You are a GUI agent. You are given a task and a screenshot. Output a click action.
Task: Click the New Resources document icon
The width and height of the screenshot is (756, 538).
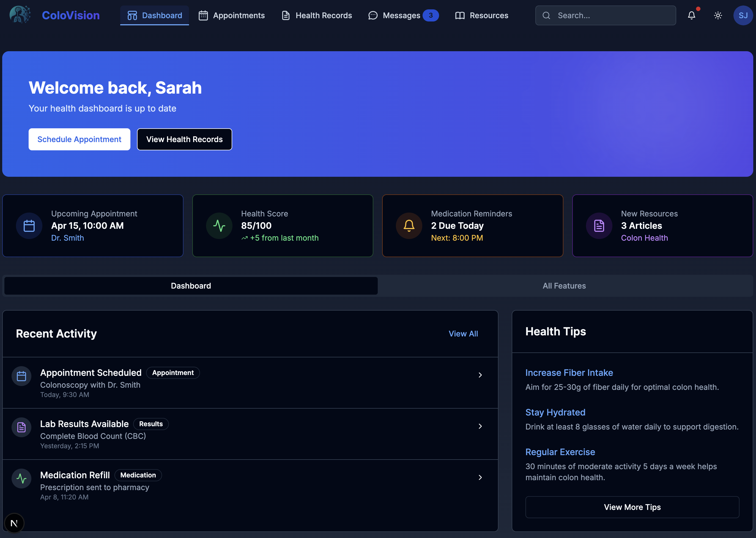pos(599,226)
